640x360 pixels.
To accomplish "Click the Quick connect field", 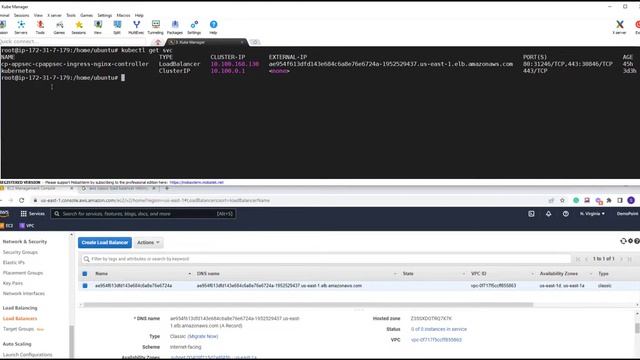I will click(73, 42).
